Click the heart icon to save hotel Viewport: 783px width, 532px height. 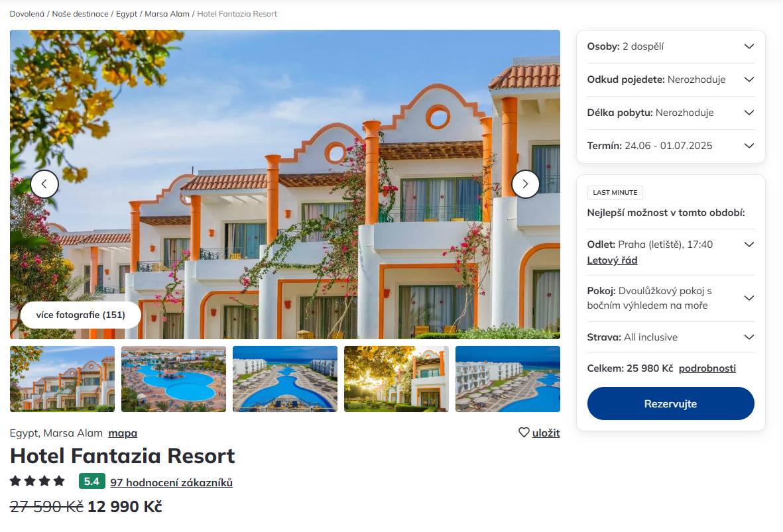[524, 433]
